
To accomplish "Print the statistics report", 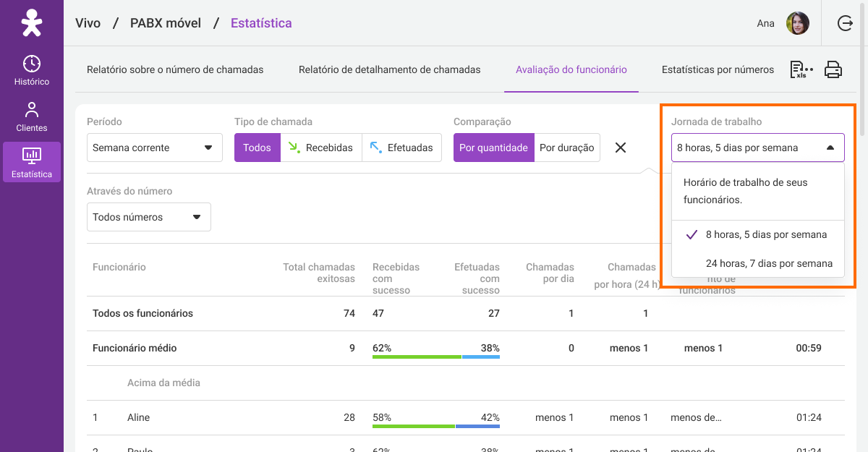I will [x=833, y=69].
